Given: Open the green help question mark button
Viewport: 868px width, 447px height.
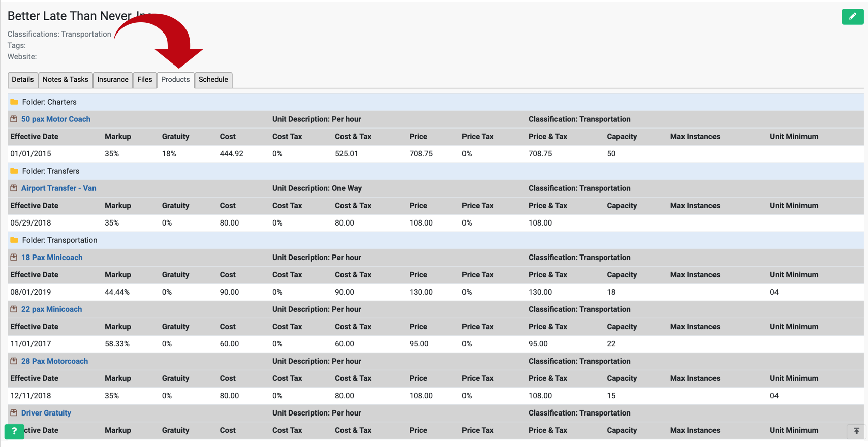Looking at the screenshot, I should [x=14, y=431].
